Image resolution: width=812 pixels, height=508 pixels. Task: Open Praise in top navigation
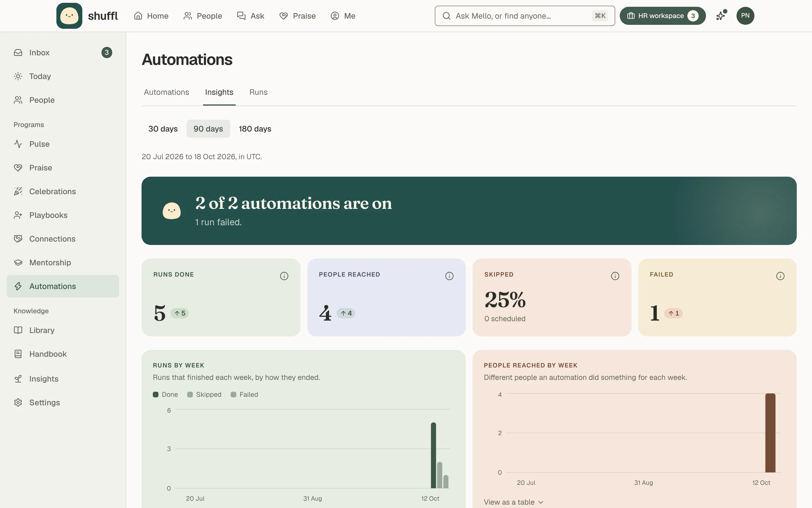[298, 16]
